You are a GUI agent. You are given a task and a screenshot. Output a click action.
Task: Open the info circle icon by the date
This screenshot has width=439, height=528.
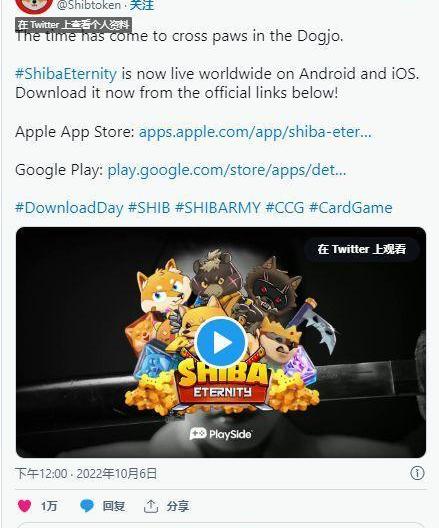[x=417, y=473]
